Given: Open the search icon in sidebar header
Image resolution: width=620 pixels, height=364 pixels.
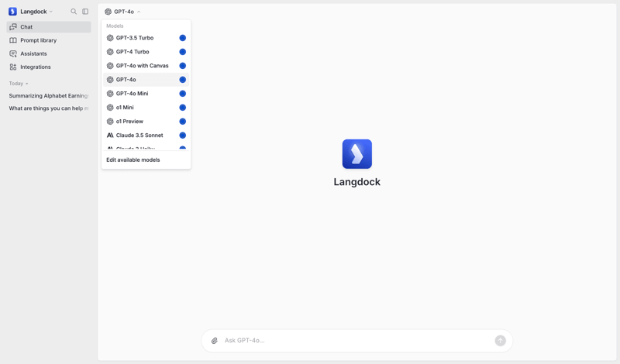Looking at the screenshot, I should click(74, 12).
